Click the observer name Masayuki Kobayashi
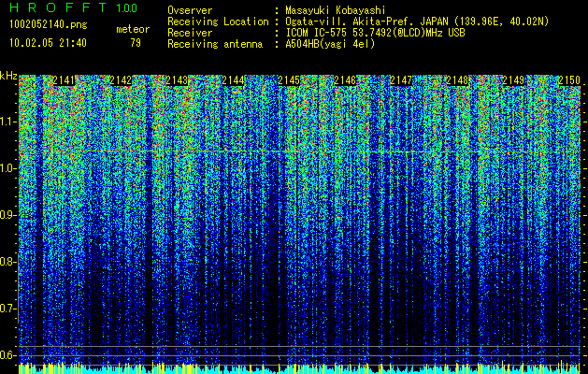Viewport: 588px width, 374px height. click(x=336, y=10)
